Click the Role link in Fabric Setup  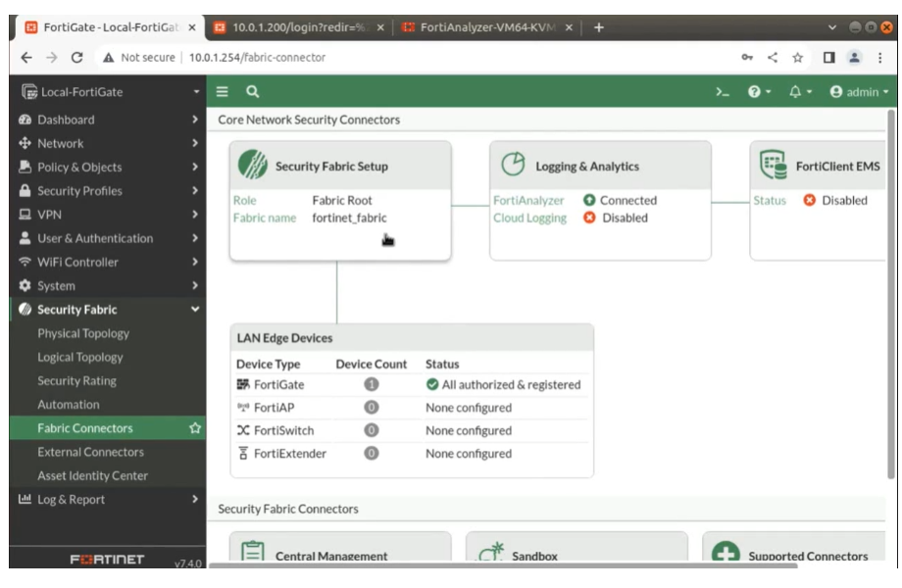(244, 200)
